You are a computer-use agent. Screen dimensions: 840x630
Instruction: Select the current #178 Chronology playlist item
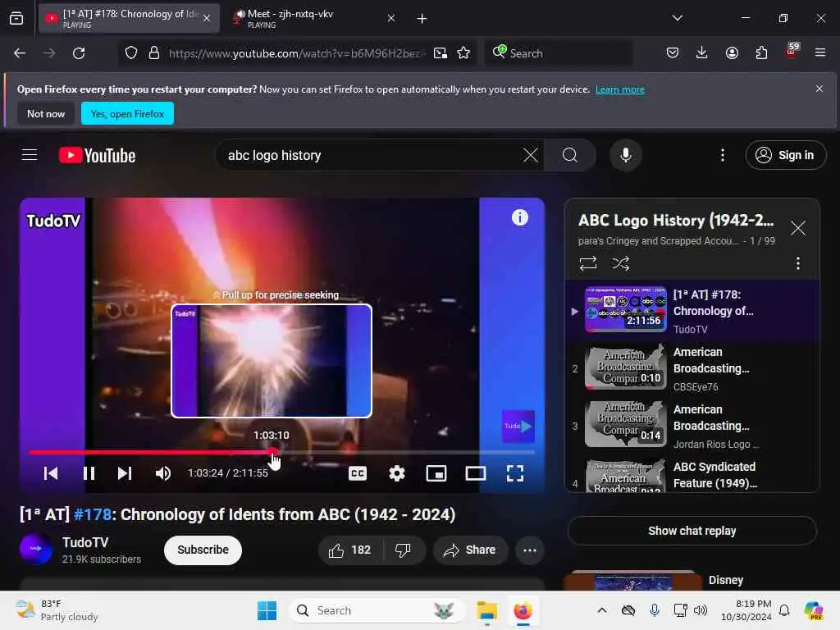pyautogui.click(x=692, y=311)
